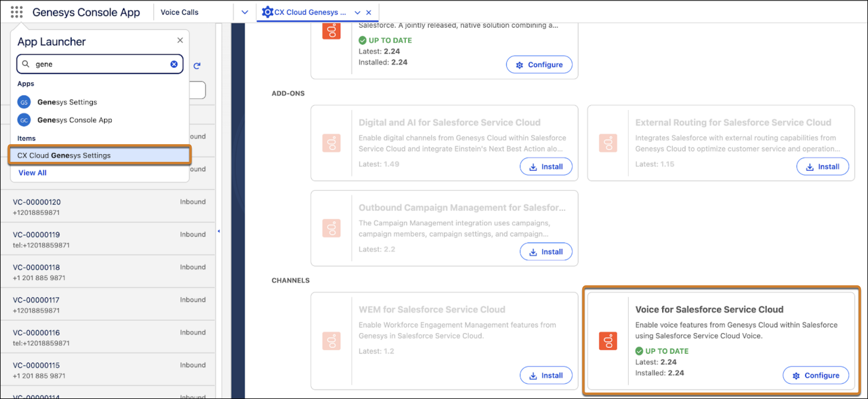Click WEM for Salesforce Service Cloud title
868x399 pixels.
(432, 309)
